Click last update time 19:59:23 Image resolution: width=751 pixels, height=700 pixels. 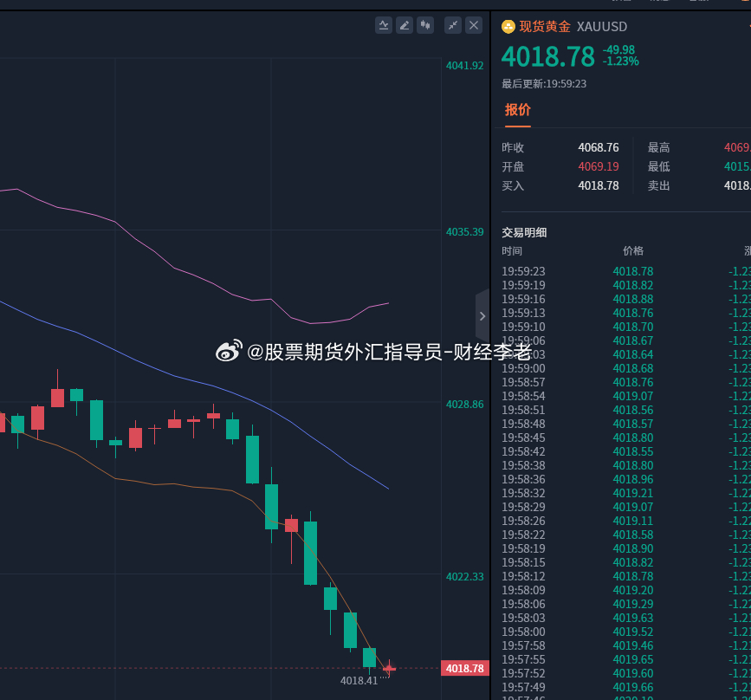(x=544, y=84)
